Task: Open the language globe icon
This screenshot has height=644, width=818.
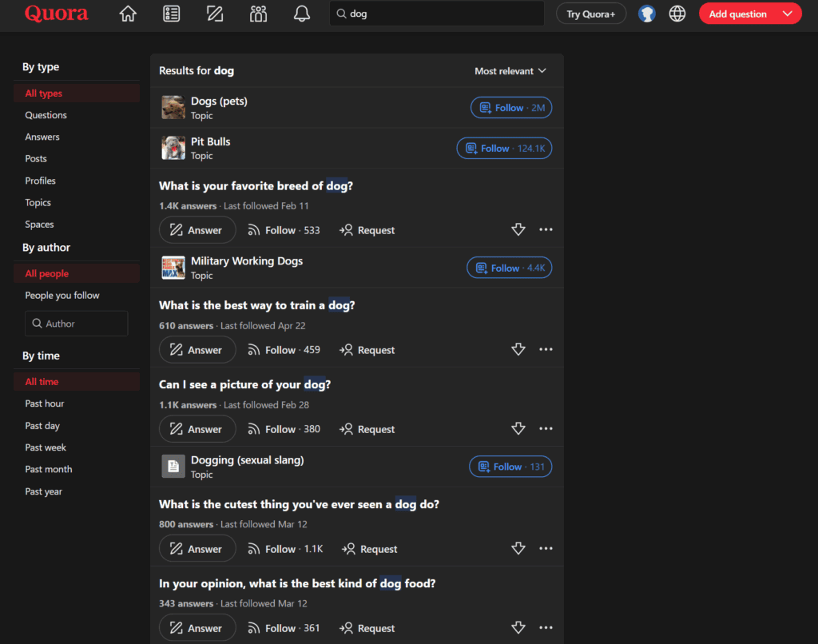Action: tap(677, 14)
